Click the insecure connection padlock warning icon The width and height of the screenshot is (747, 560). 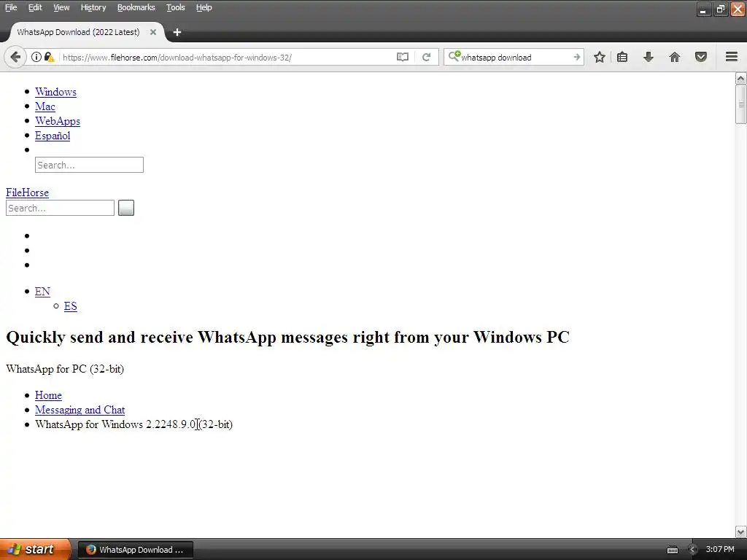[49, 57]
